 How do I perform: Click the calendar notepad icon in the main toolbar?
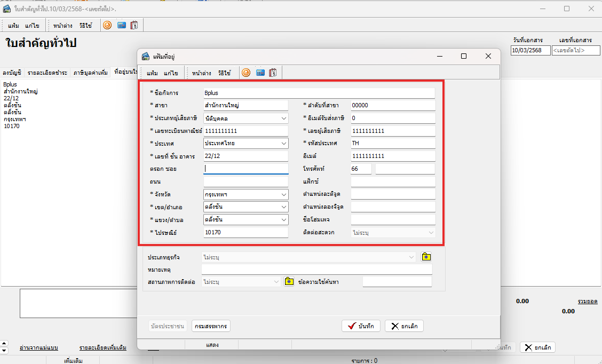[134, 25]
